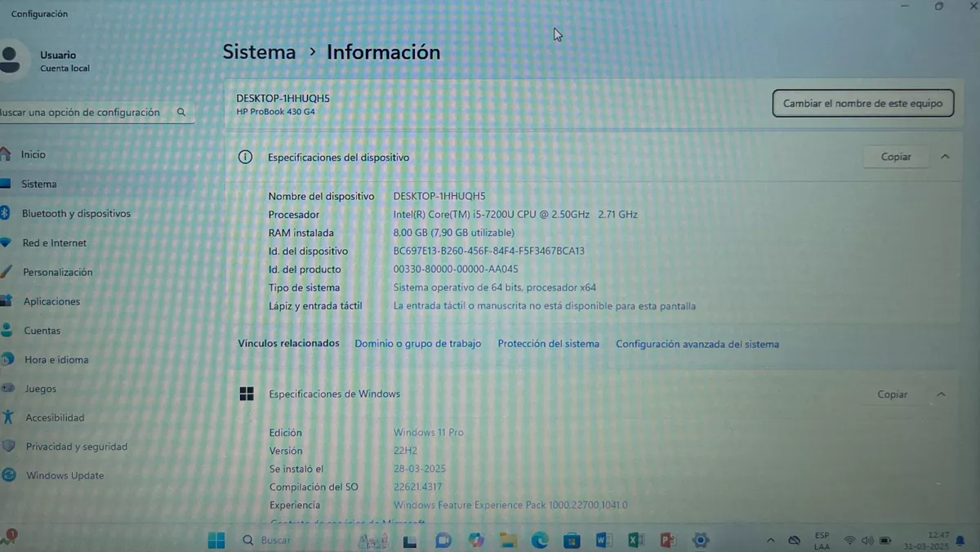The height and width of the screenshot is (552, 980).
Task: Copy the Windows specifications
Action: point(893,394)
